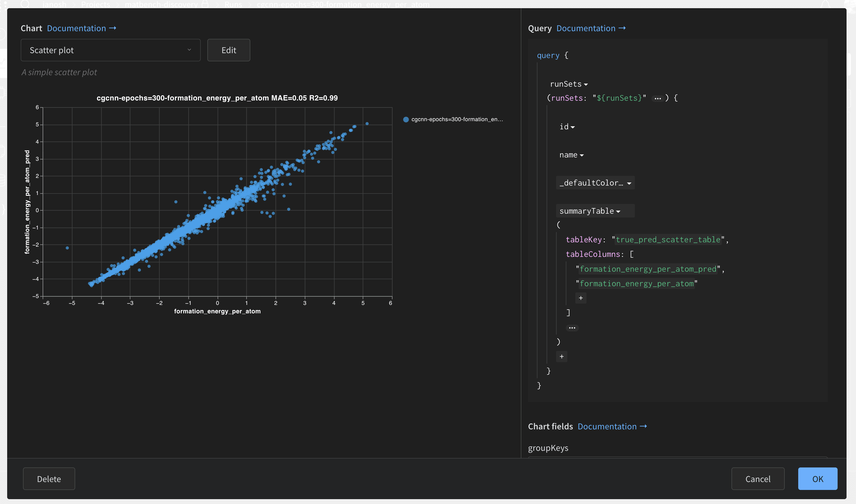
Task: Click the notification bell icon at top right
Action: 825,4
